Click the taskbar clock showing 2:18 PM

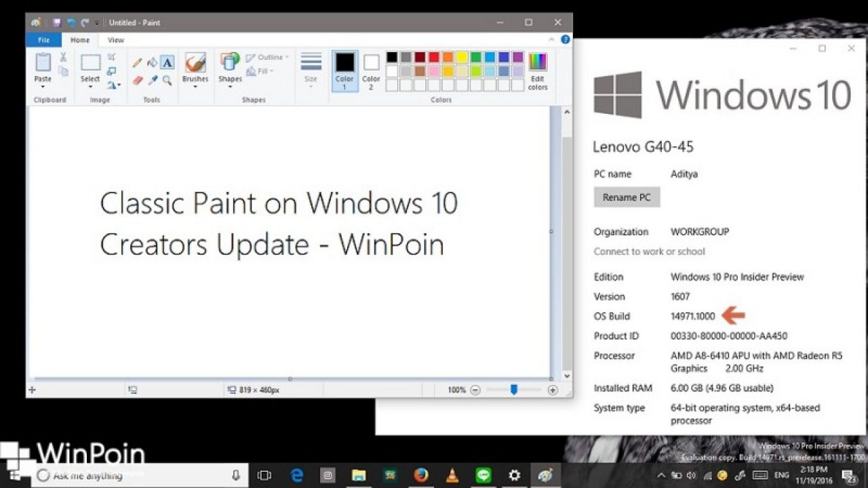click(814, 475)
